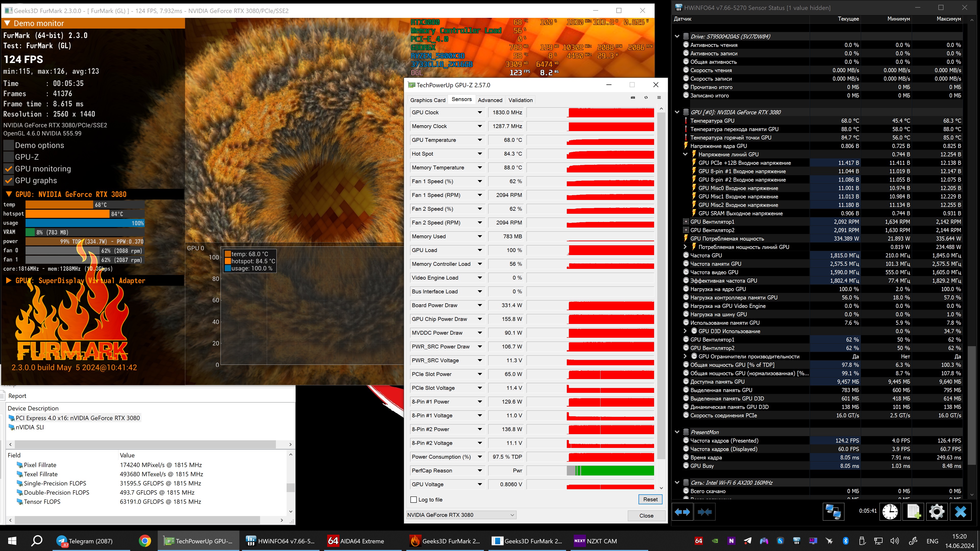The height and width of the screenshot is (551, 980).
Task: Open the NVIDIA GeForce RTX 3080 selector
Action: pos(461,515)
